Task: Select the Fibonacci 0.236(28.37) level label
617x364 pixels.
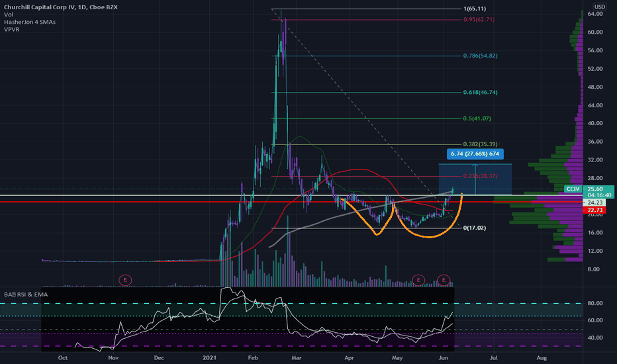Action: 480,176
